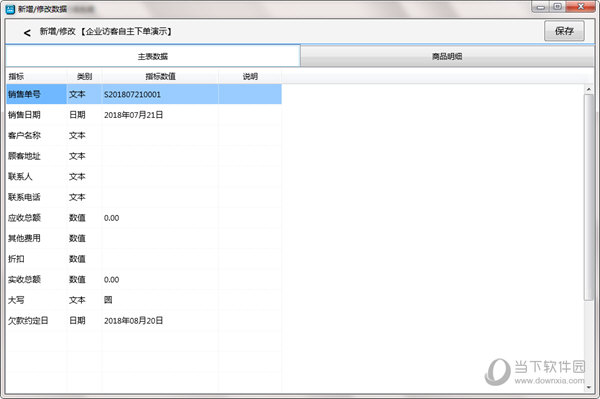Close the 新增/修改数据 window
The image size is (600, 399).
click(x=580, y=7)
